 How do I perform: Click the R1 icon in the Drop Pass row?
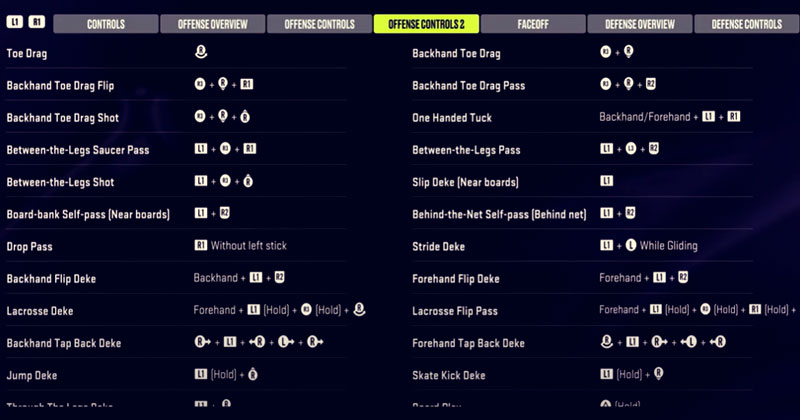(201, 245)
